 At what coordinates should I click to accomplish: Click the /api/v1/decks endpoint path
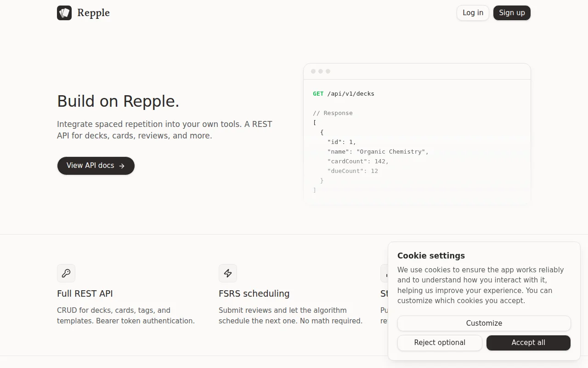(x=351, y=94)
